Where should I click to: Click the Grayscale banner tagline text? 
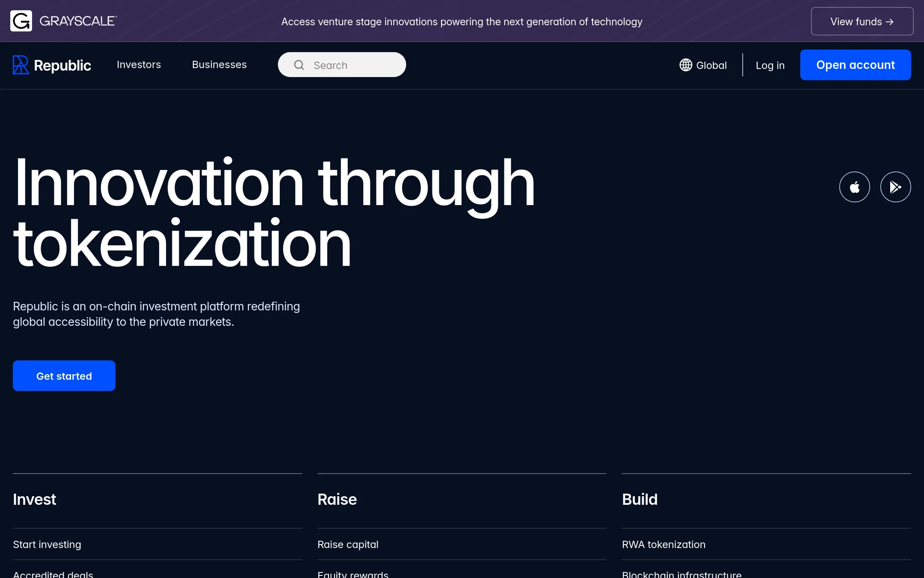point(462,21)
